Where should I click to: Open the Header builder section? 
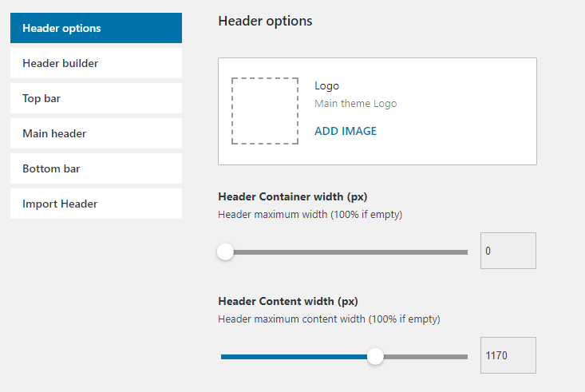tap(96, 63)
